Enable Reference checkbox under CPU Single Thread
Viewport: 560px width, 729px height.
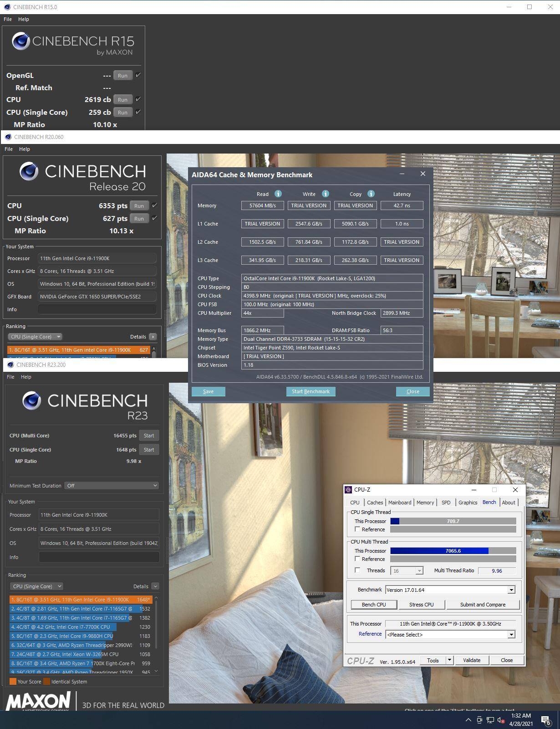(x=357, y=529)
